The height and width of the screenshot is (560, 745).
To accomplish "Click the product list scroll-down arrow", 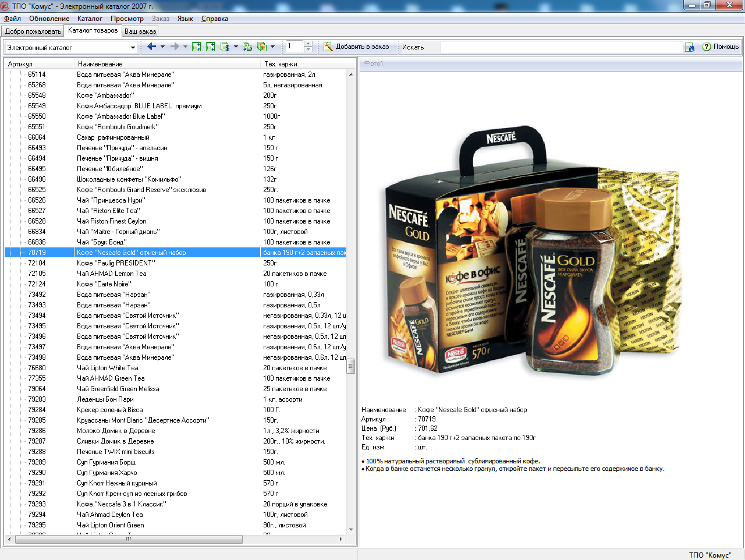I will (351, 530).
